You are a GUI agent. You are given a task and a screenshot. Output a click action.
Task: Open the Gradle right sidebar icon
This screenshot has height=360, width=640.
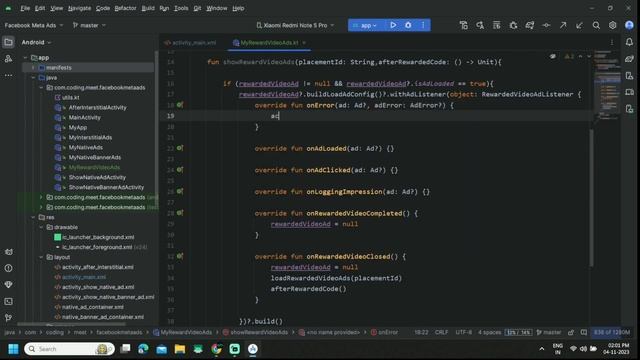coord(629,59)
